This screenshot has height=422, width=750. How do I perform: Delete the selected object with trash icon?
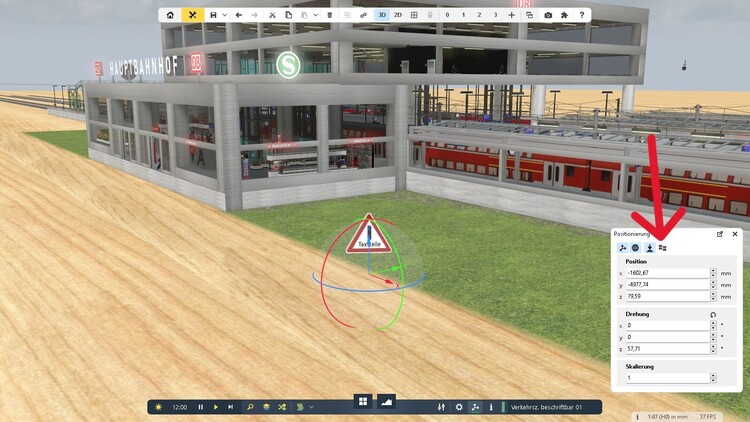tap(330, 15)
